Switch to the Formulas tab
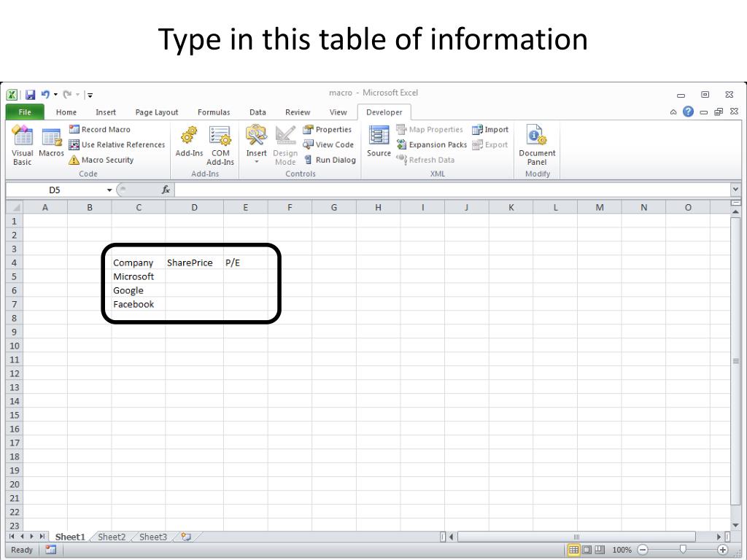Screen dimensions: 747x560 click(214, 112)
